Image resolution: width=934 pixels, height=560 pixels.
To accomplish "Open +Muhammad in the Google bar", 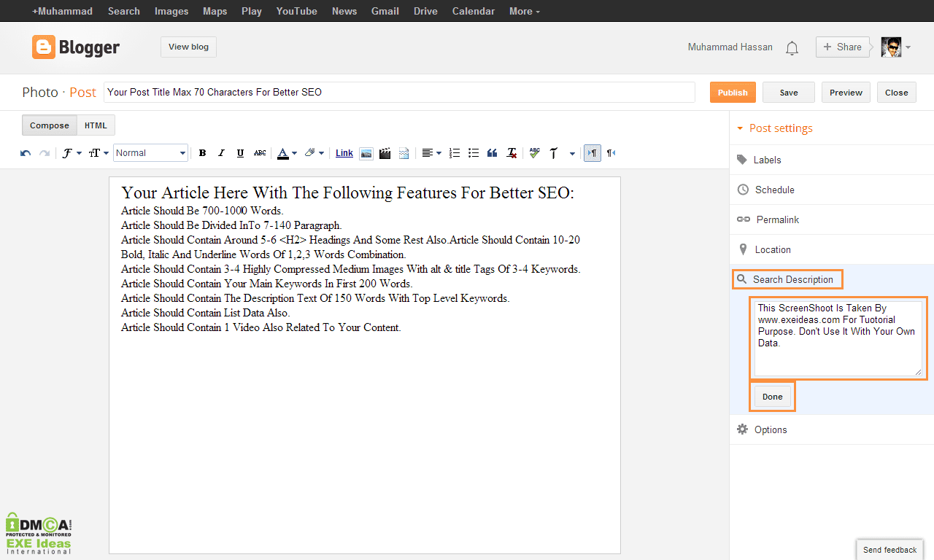I will click(62, 11).
